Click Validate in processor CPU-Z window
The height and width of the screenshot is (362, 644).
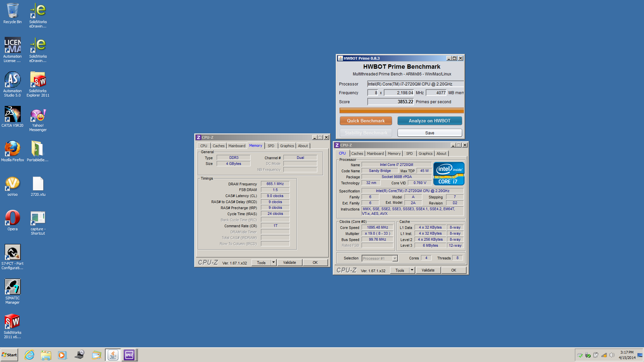click(428, 270)
